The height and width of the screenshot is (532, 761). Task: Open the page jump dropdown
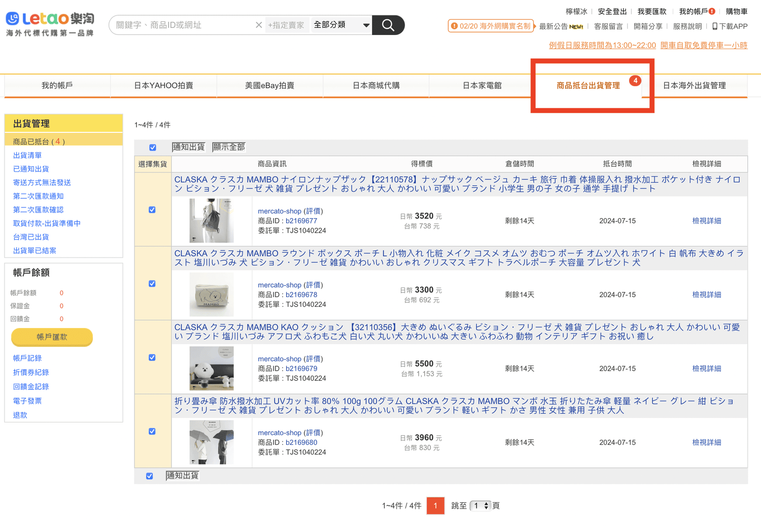point(480,506)
